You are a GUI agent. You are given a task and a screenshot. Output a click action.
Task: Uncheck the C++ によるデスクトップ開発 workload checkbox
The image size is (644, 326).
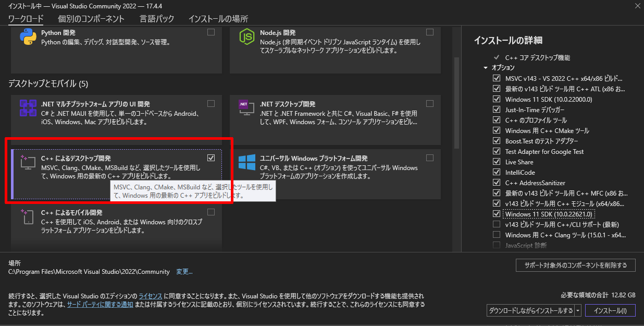[211, 158]
